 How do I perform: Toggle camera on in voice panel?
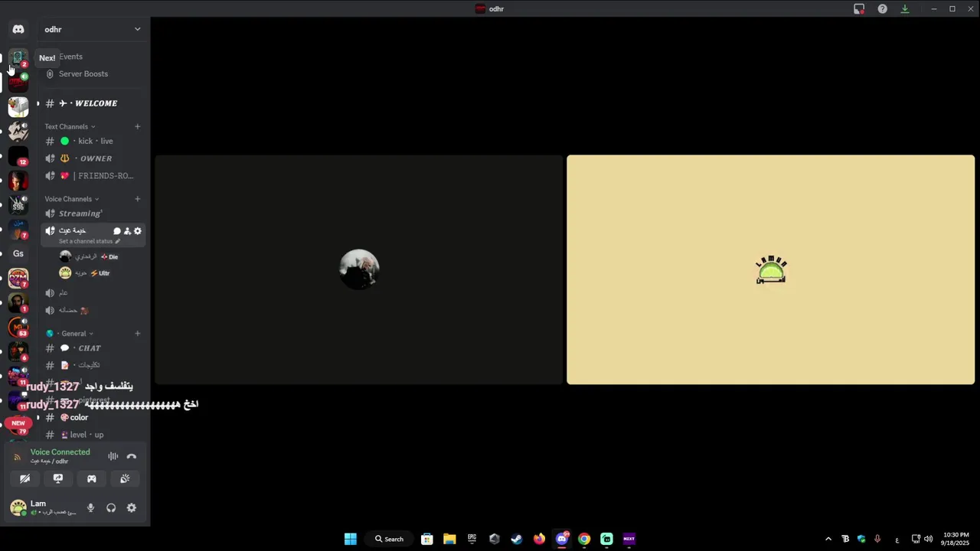(x=24, y=478)
